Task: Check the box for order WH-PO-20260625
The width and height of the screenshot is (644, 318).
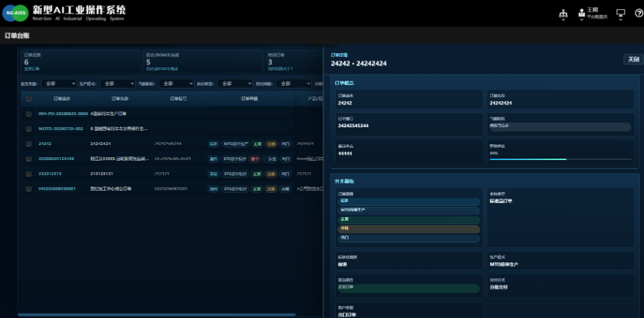Action: point(29,114)
